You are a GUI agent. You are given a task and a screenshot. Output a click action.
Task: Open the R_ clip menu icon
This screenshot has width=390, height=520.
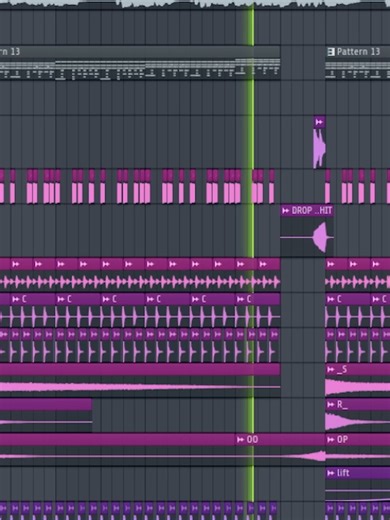(x=331, y=405)
